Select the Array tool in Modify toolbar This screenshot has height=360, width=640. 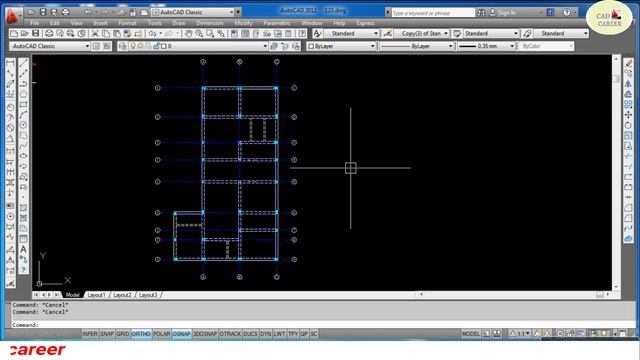click(x=629, y=104)
